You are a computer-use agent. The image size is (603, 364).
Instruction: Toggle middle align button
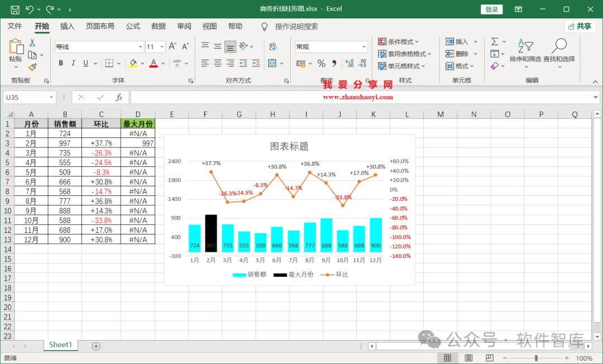click(x=218, y=46)
